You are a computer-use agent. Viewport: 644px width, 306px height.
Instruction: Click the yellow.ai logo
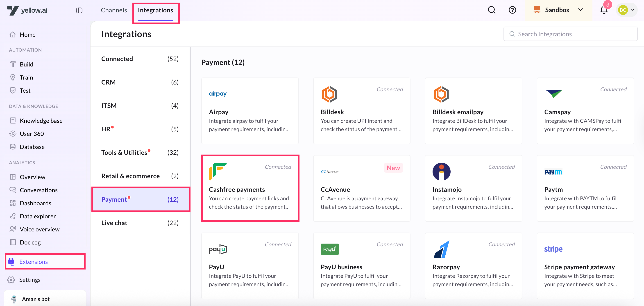tap(27, 10)
